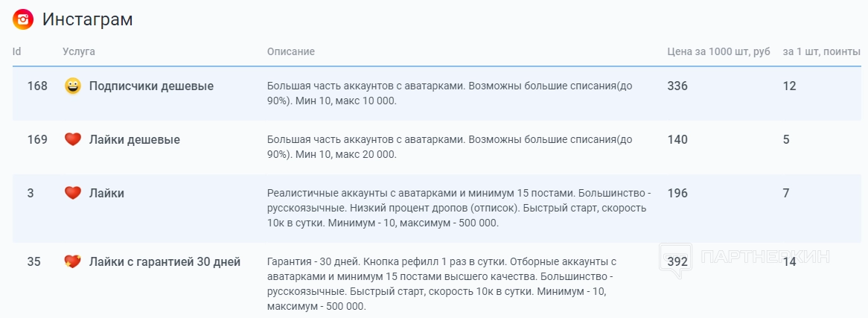This screenshot has width=868, height=318.
Task: Click the за 1 шт, поинты header
Action: (x=822, y=51)
